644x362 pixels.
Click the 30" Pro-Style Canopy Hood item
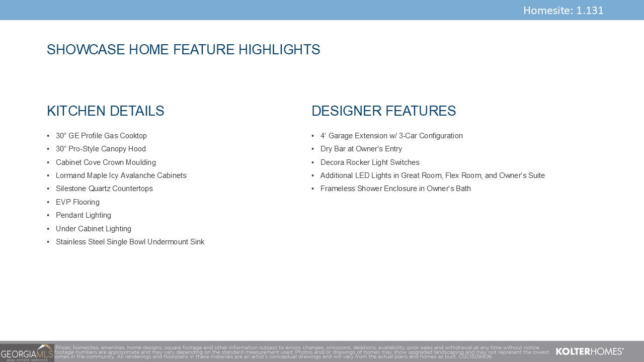pos(101,149)
